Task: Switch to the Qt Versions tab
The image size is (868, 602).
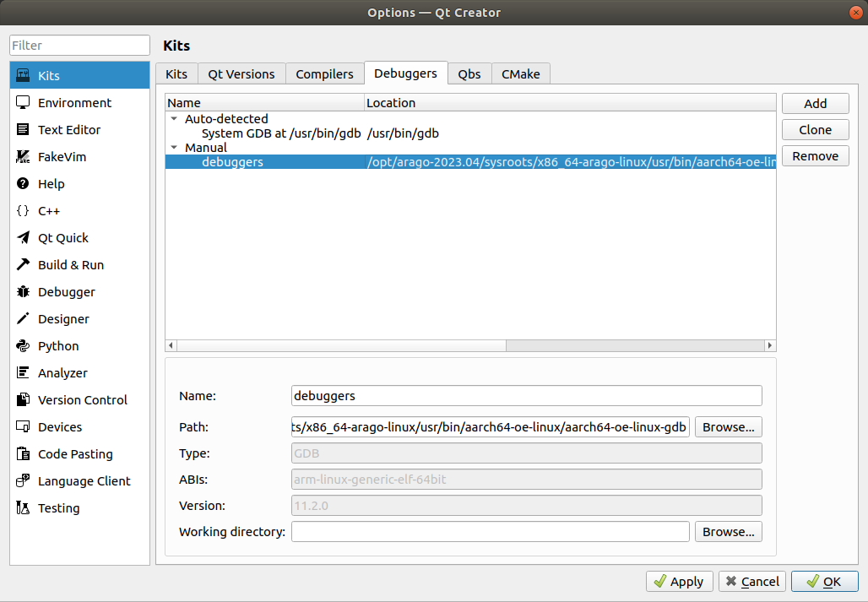Action: [x=241, y=74]
